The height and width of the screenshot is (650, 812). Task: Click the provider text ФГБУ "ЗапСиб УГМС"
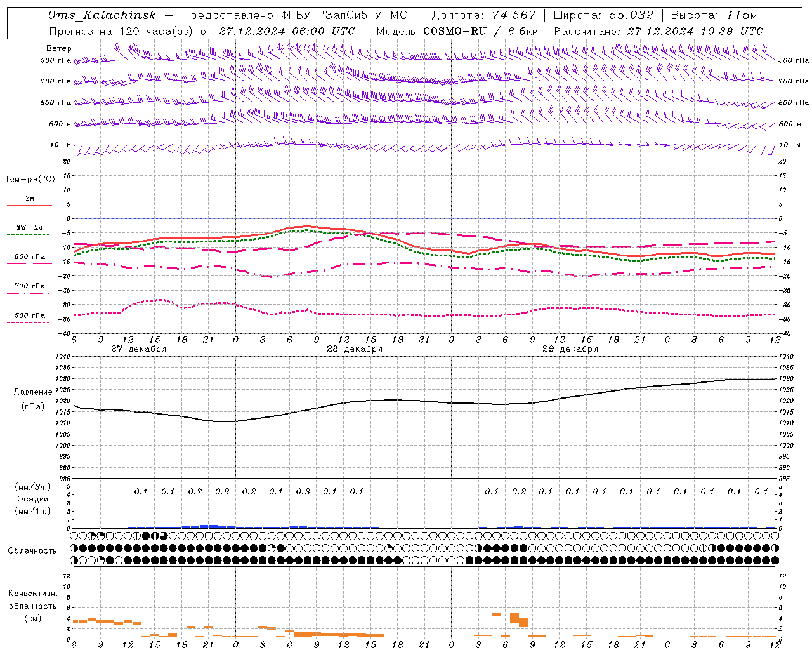click(x=347, y=15)
